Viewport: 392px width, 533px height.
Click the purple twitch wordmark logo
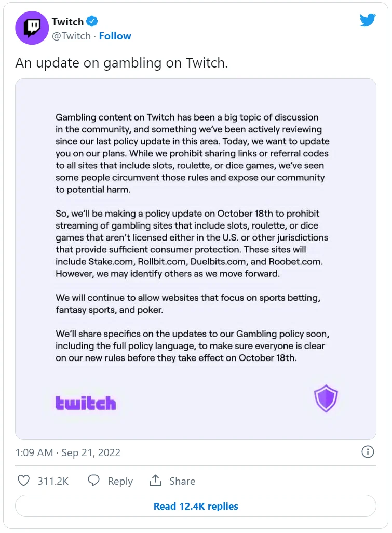click(x=86, y=403)
